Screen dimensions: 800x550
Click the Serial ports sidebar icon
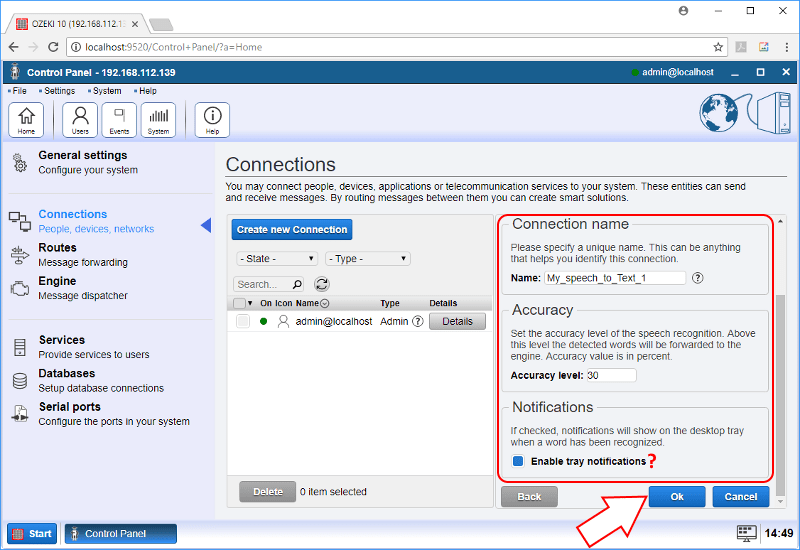point(19,414)
